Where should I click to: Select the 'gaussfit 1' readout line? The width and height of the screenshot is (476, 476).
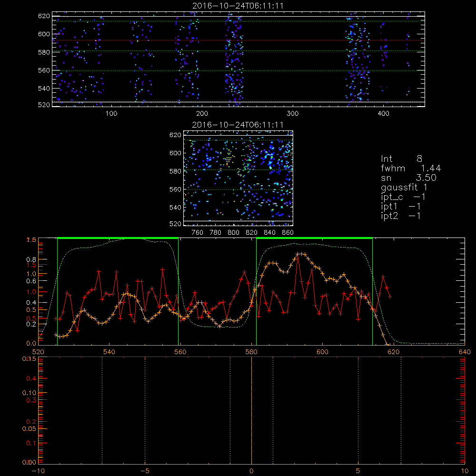404,187
